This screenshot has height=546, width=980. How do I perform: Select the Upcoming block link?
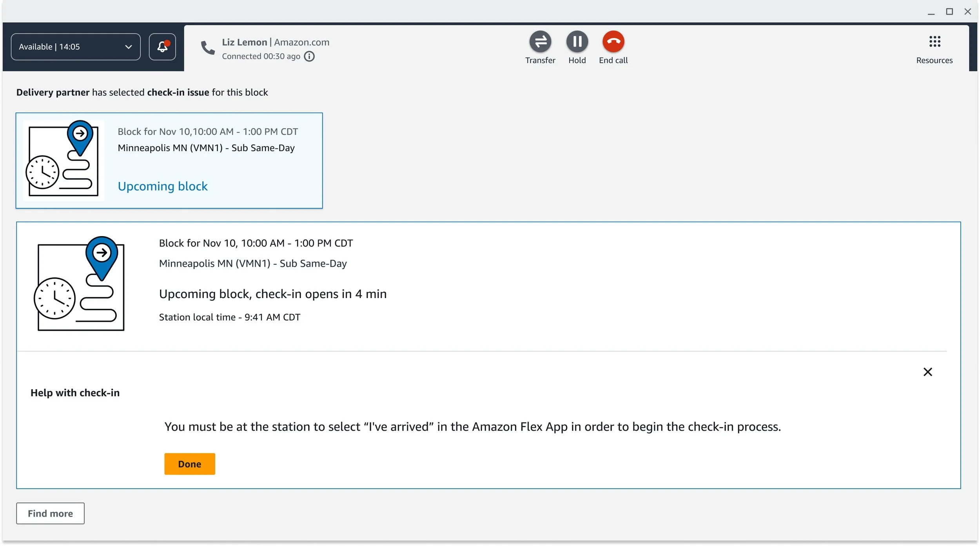point(163,186)
